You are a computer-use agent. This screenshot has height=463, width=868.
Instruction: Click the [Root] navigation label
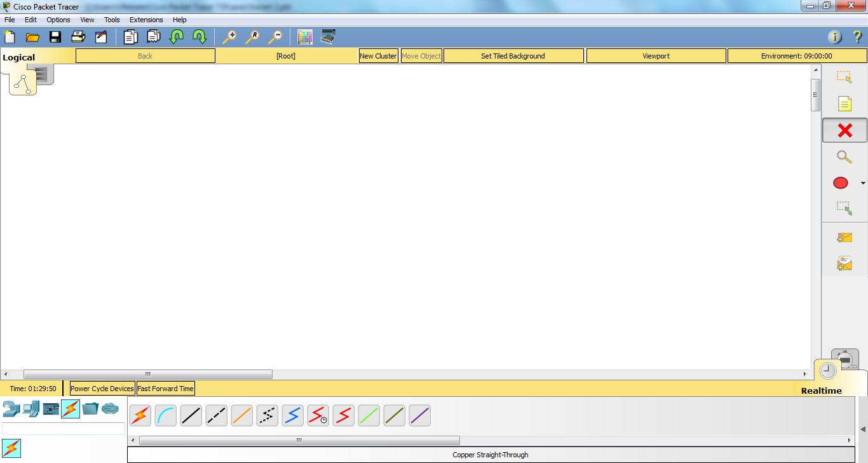[x=286, y=56]
